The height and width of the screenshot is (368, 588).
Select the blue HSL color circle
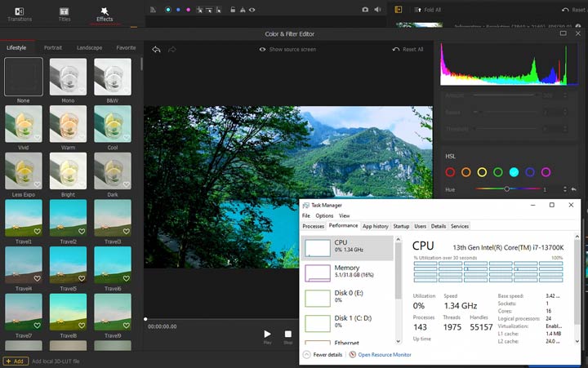(530, 172)
